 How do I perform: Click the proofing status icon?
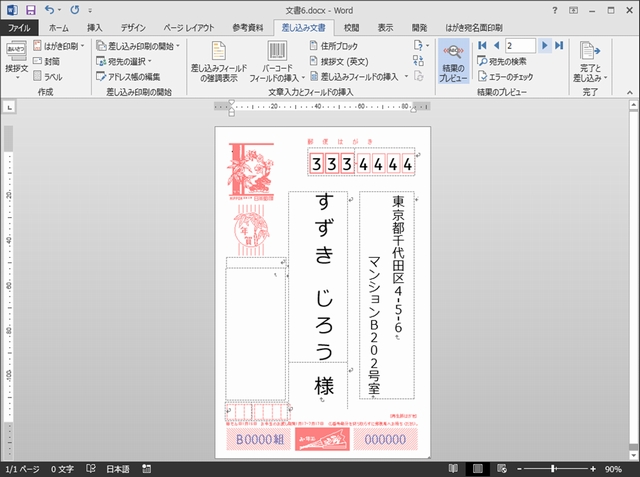pos(91,469)
